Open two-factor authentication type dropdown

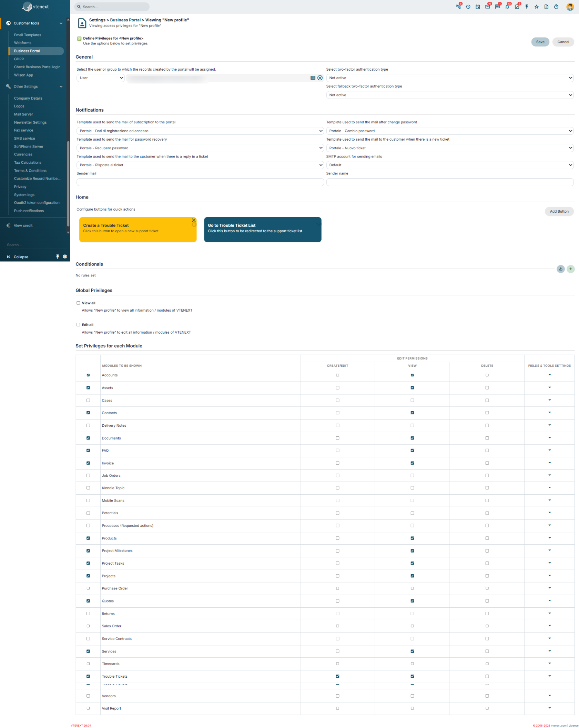coord(450,78)
